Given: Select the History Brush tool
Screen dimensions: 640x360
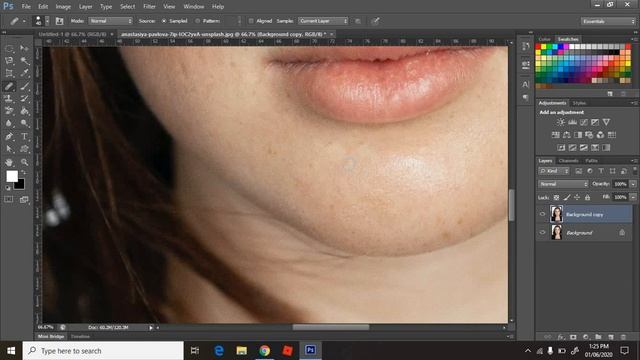Looking at the screenshot, I should click(x=24, y=98).
